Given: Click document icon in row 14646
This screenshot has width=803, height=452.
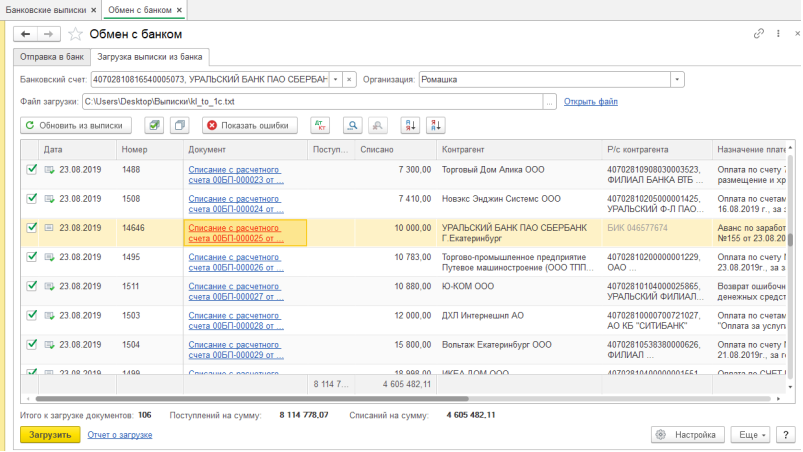Looking at the screenshot, I should click(x=49, y=228).
